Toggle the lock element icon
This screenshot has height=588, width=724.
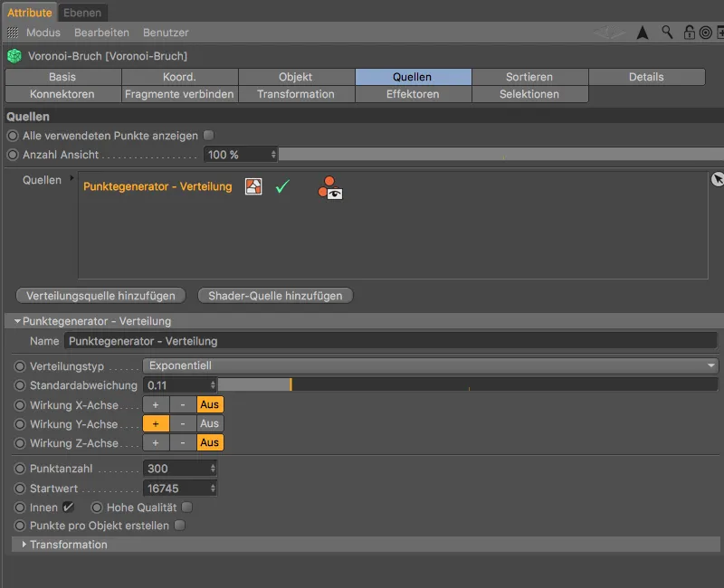[689, 33]
